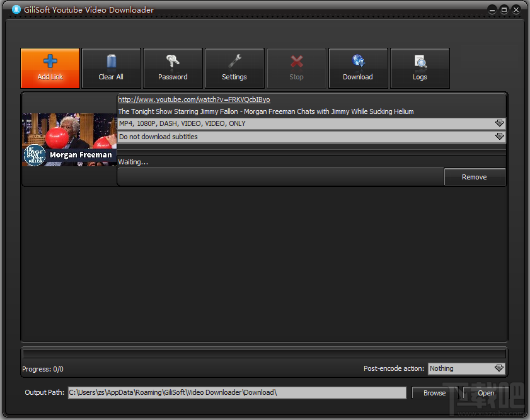Browse for a new output folder
The width and height of the screenshot is (530, 420).
click(434, 392)
